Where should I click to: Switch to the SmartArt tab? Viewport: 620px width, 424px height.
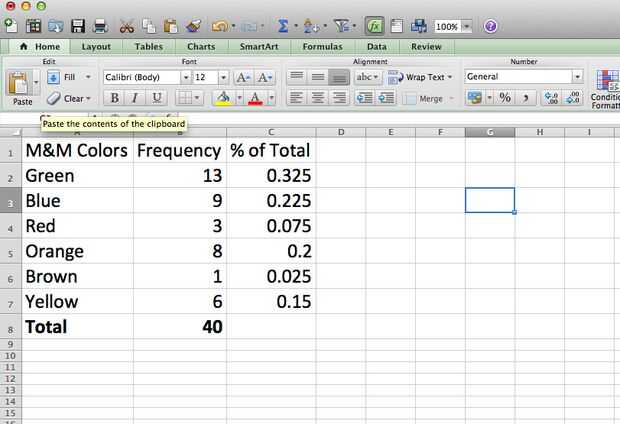click(259, 47)
